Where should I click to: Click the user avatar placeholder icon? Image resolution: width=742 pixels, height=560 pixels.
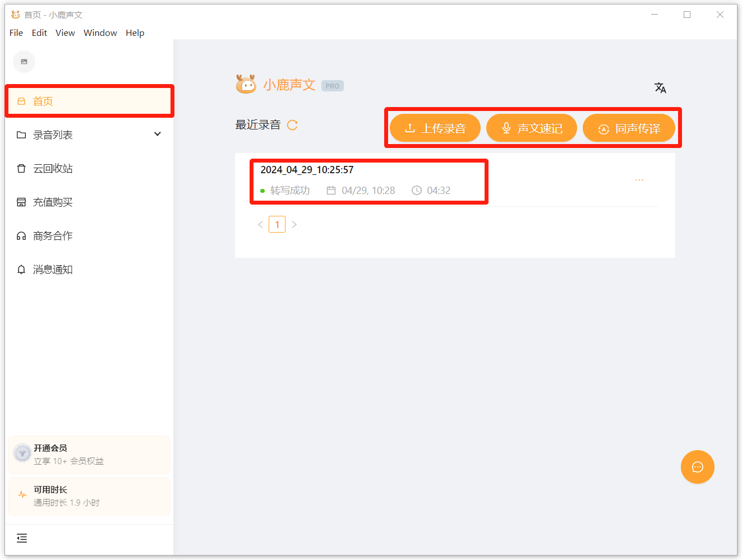tap(24, 62)
